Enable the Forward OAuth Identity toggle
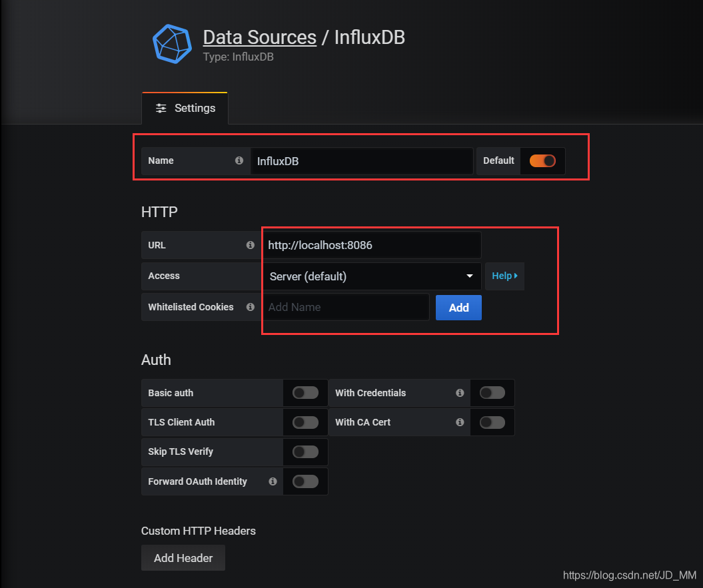703x588 pixels. pos(305,481)
